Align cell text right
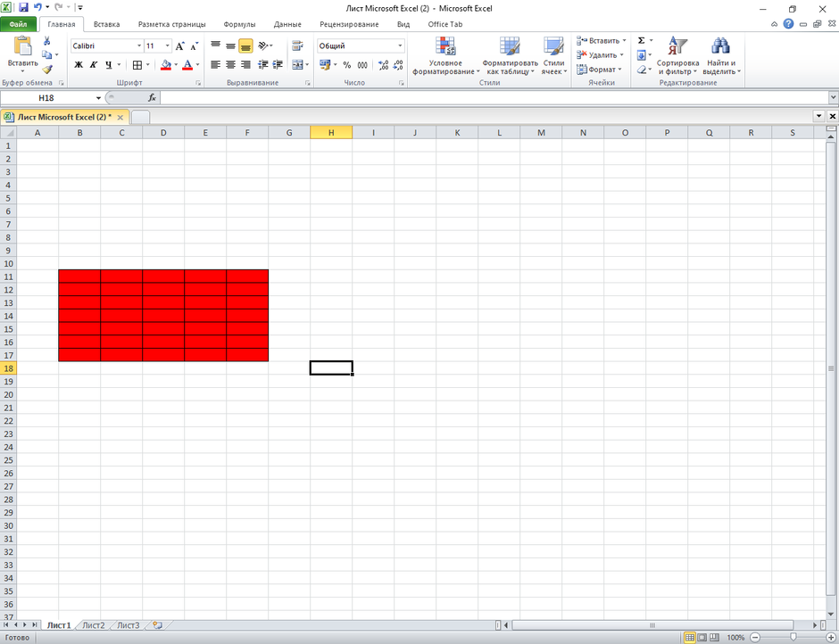Screen dimensions: 839x644 (245, 65)
